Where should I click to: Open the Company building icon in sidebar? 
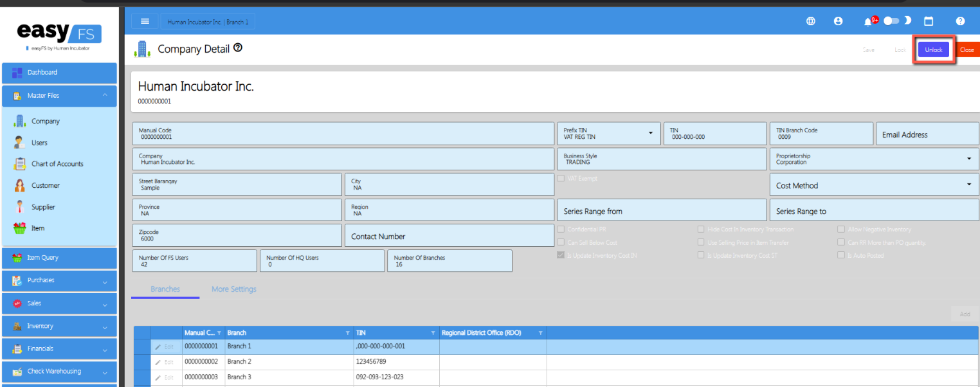pyautogui.click(x=20, y=121)
